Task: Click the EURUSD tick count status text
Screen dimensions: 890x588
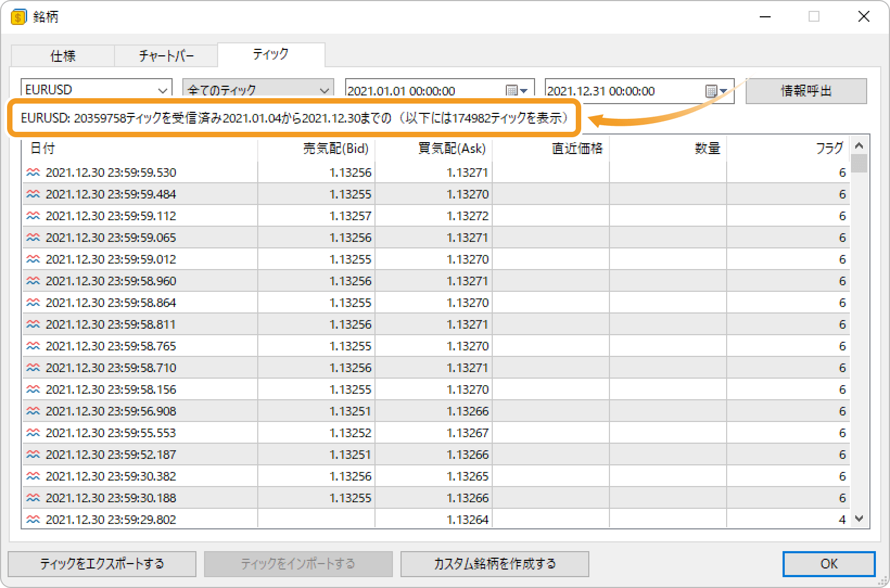Action: point(294,118)
